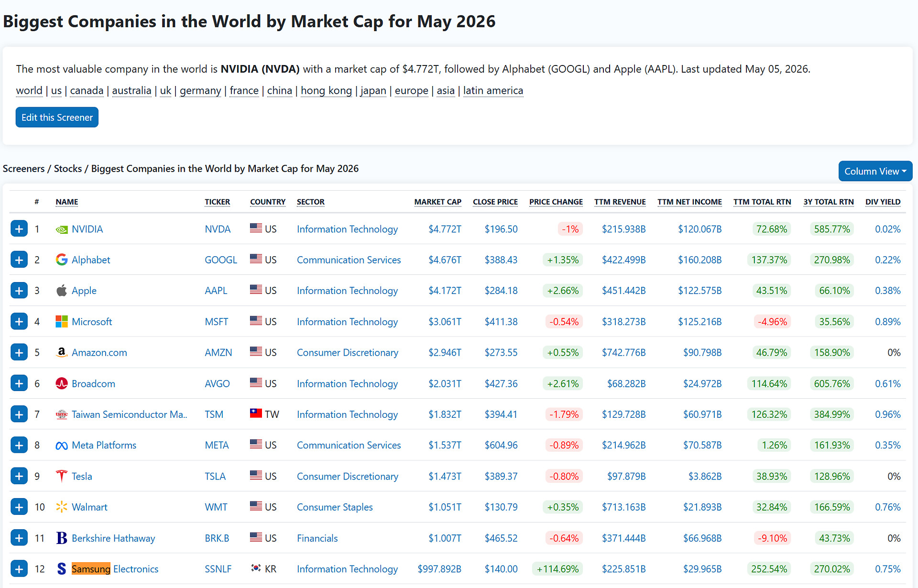Sort by TTM REVENUE column header
The image size is (918, 588).
[620, 202]
